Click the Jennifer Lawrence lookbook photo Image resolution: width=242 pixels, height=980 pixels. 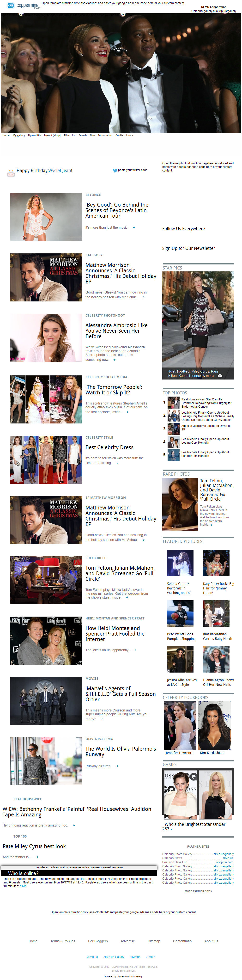click(x=180, y=725)
